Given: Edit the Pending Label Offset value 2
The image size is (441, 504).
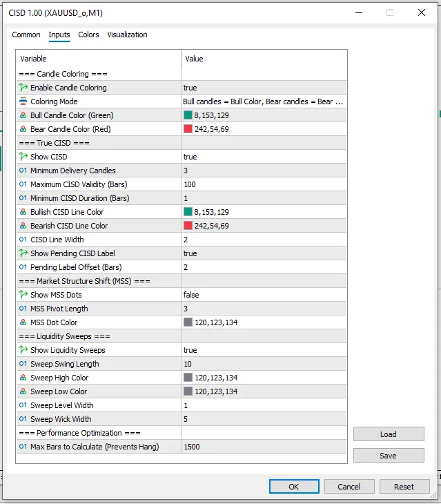Looking at the screenshot, I should (x=264, y=267).
